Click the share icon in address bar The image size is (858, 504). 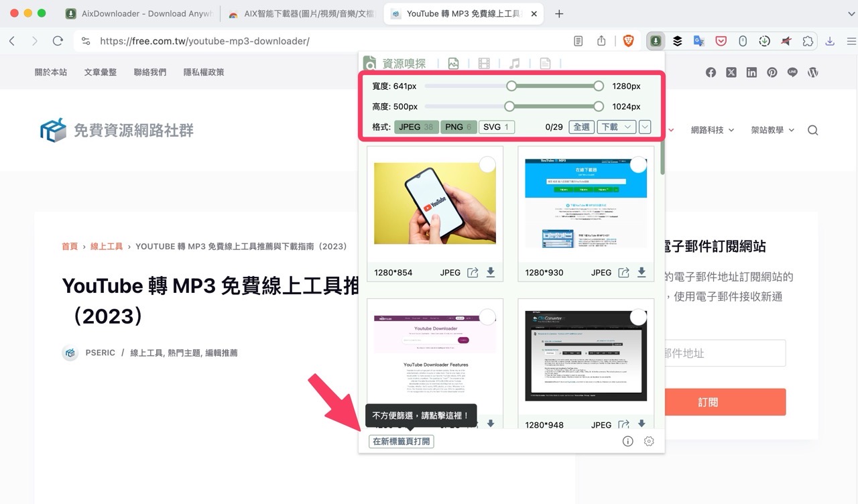pos(601,41)
